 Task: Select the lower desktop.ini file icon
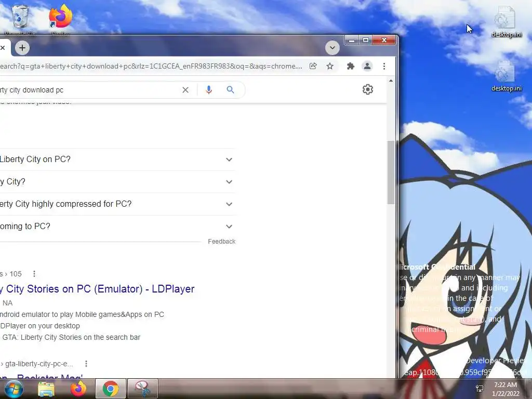click(506, 76)
